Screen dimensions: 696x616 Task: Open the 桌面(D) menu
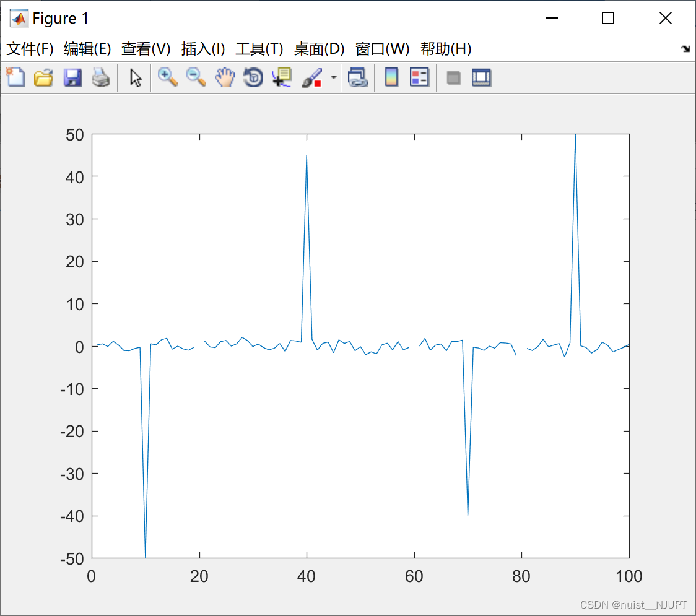319,49
